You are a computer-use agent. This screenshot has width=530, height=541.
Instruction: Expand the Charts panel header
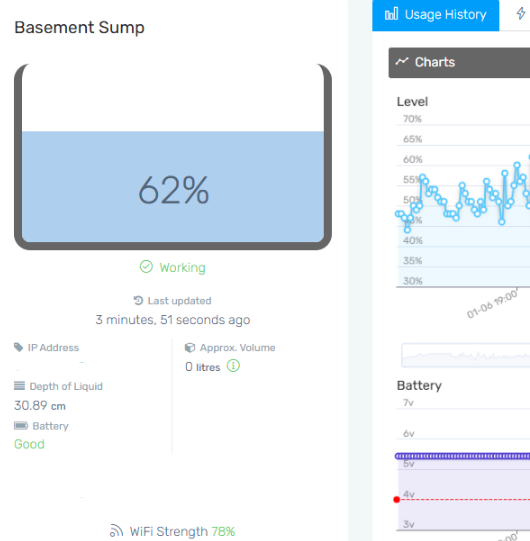coord(459,63)
